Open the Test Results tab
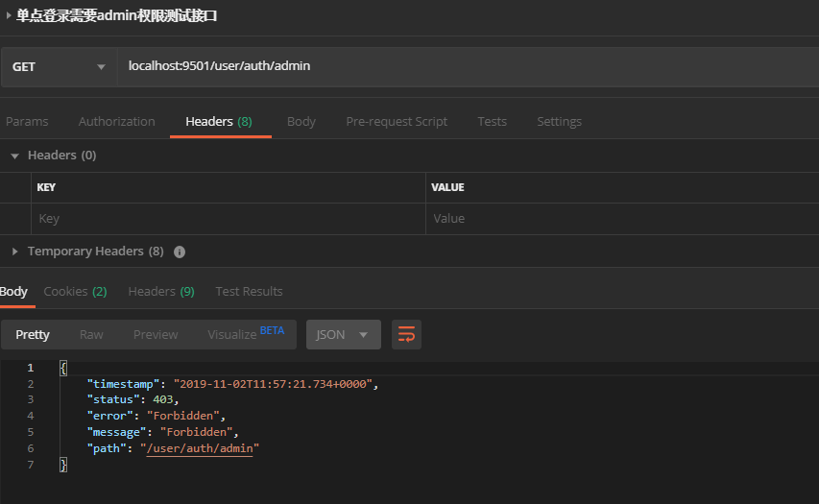 [249, 292]
